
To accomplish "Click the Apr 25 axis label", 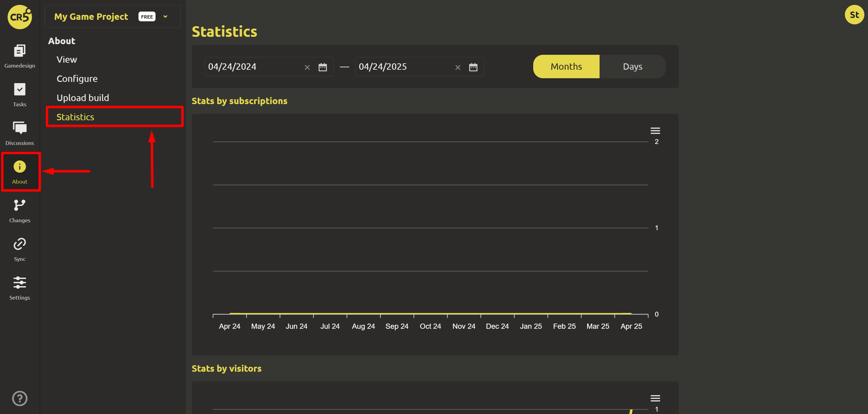I will 631,326.
